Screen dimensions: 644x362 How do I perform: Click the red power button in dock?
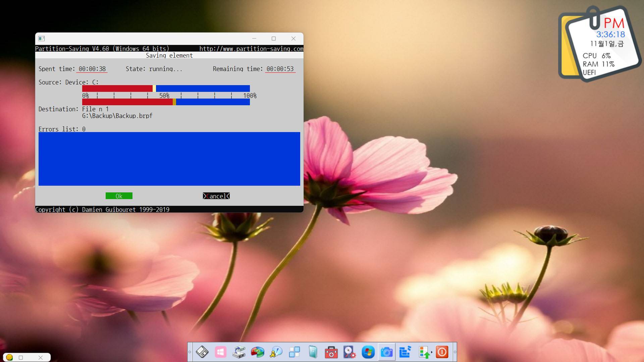(x=442, y=352)
